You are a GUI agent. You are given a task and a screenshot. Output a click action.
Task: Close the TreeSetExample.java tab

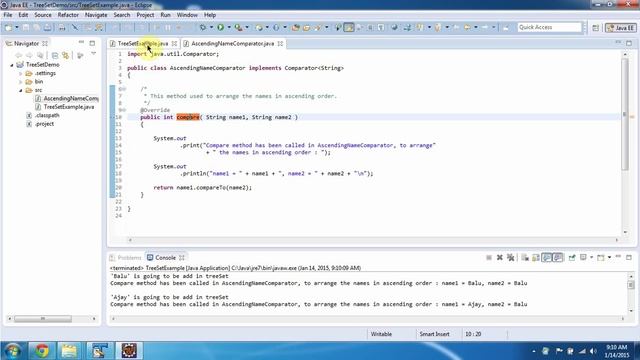pyautogui.click(x=174, y=43)
